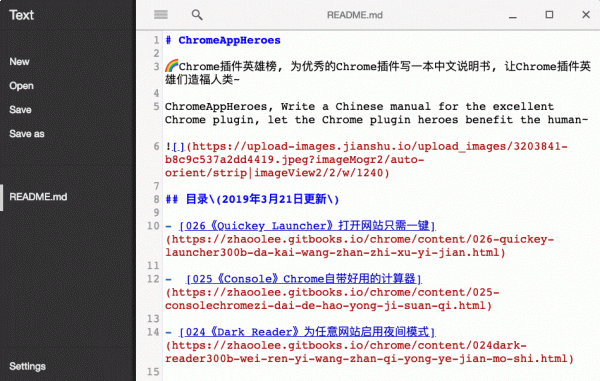Click the README.md title in the header
This screenshot has width=600, height=381.
click(x=355, y=15)
